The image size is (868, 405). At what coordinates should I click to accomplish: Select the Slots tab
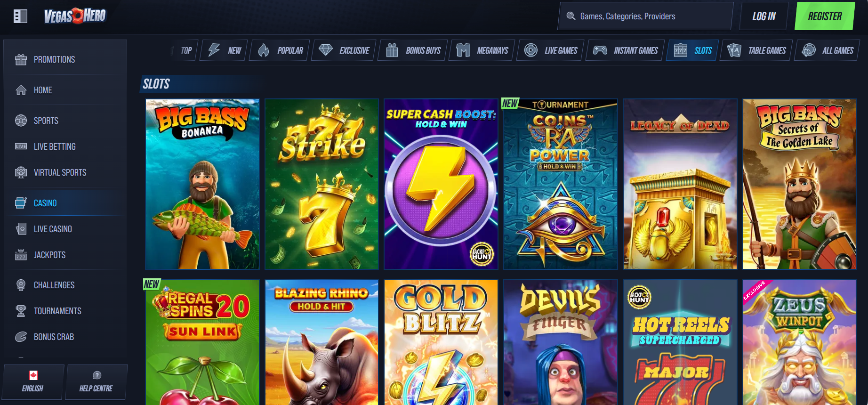[x=692, y=50]
